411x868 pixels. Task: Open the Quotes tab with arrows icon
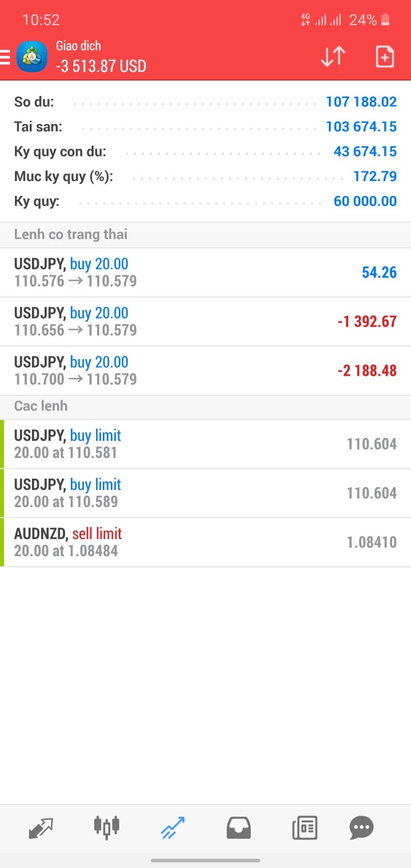pyautogui.click(x=41, y=827)
